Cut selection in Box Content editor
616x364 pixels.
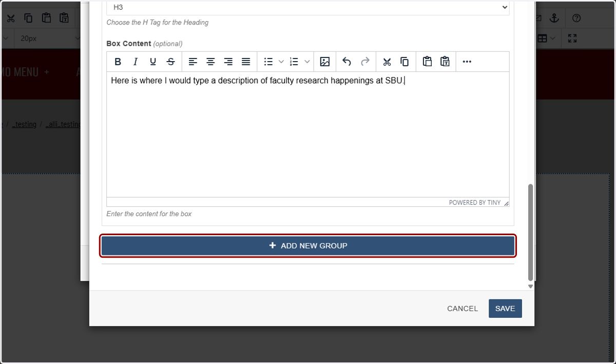[x=387, y=62]
